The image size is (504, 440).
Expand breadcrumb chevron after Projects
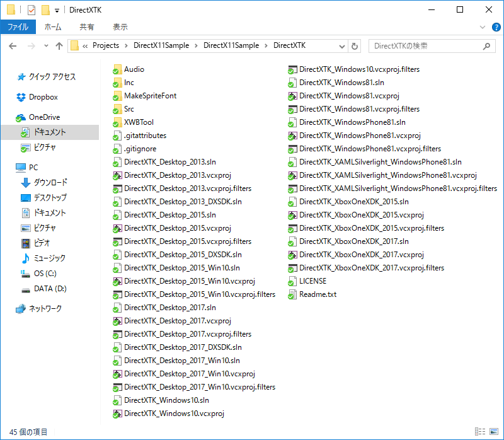click(x=127, y=45)
